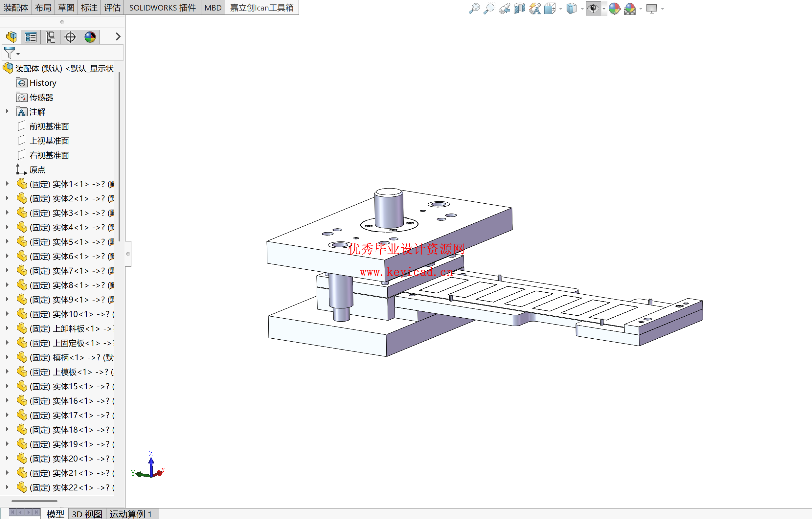Click the 上模板<1> part icon
The image size is (812, 519).
point(22,372)
